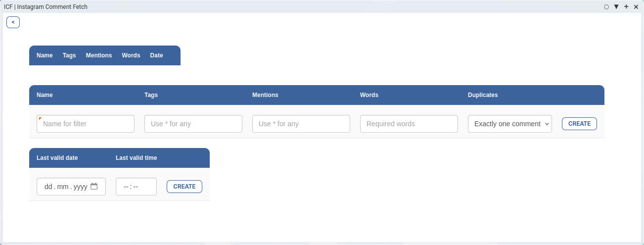Viewport: 644px width, 245px height.
Task: Click the 'Last valid date' header label
Action: pos(57,158)
